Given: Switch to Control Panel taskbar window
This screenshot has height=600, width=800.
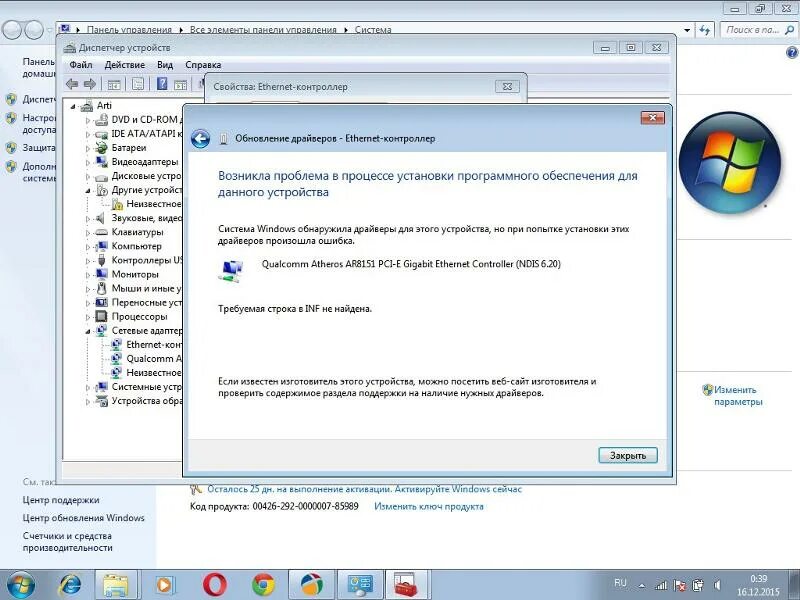Looking at the screenshot, I should [x=360, y=585].
